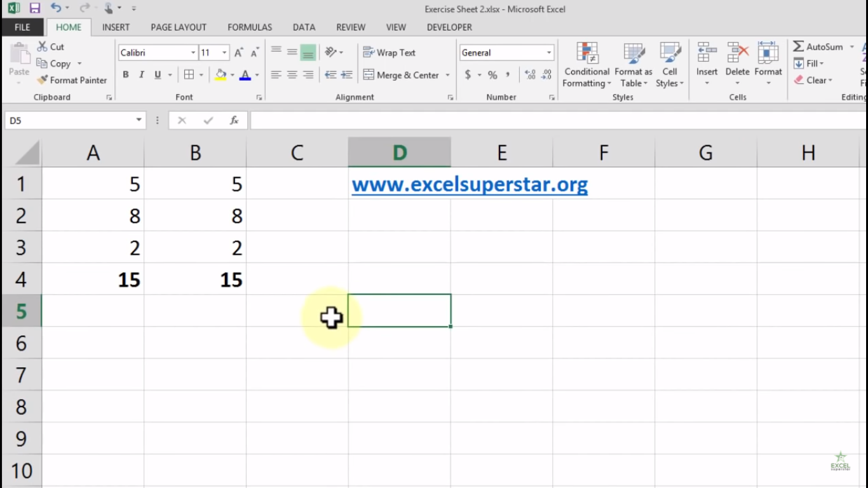Viewport: 868px width, 488px height.
Task: Expand the Calibri font name dropdown
Action: click(x=193, y=53)
